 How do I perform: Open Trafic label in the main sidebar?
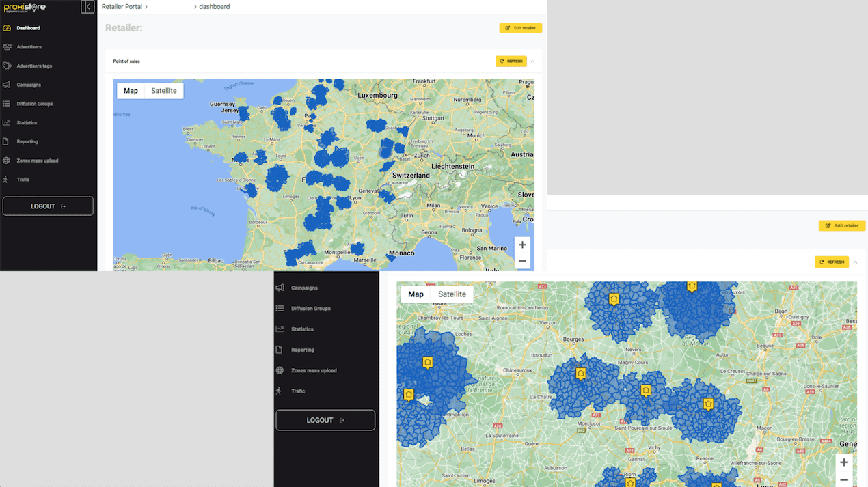click(23, 180)
